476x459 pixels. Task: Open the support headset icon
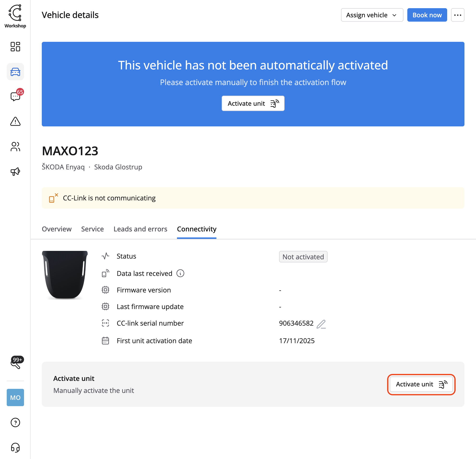(15, 447)
